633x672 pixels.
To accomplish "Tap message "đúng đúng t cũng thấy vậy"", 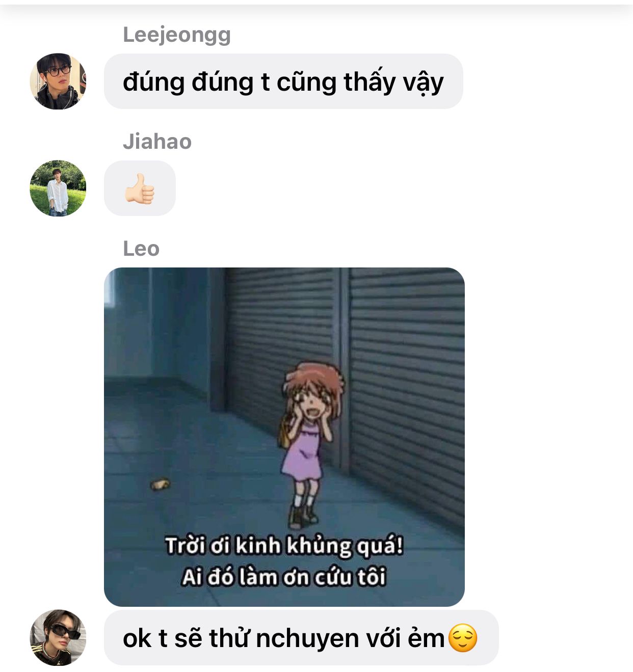I will (x=283, y=82).
